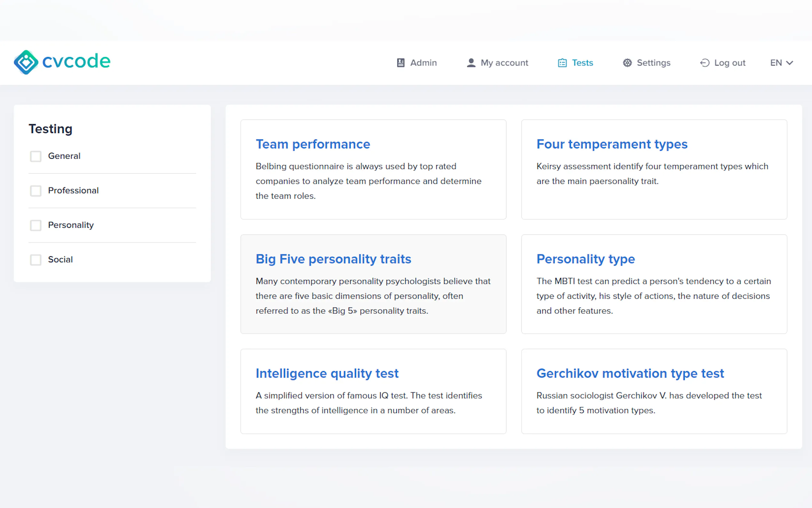Screen dimensions: 812x508
Task: Click the My account person icon
Action: coord(471,63)
